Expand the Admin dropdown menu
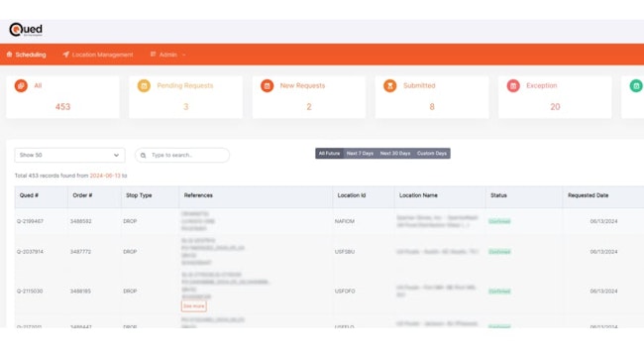 click(168, 55)
